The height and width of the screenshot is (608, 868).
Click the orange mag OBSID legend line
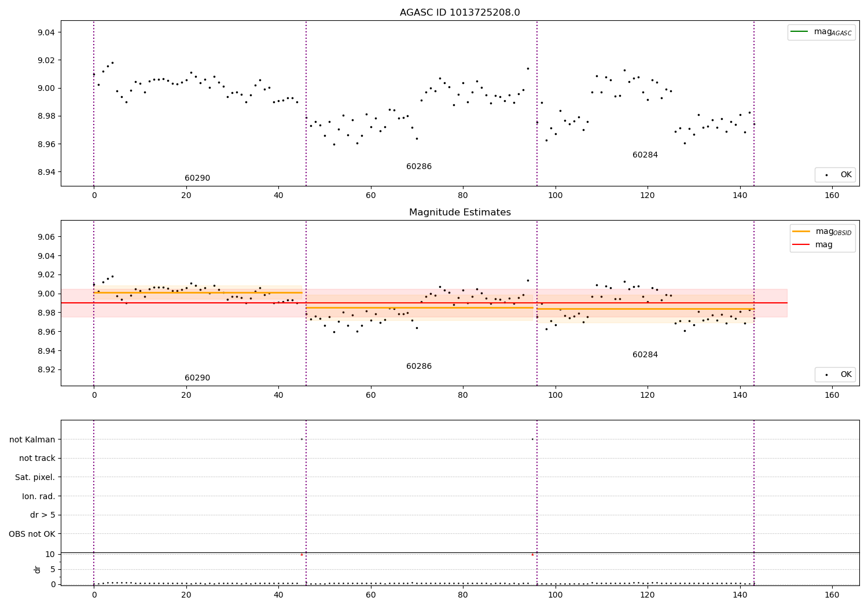pyautogui.click(x=801, y=232)
